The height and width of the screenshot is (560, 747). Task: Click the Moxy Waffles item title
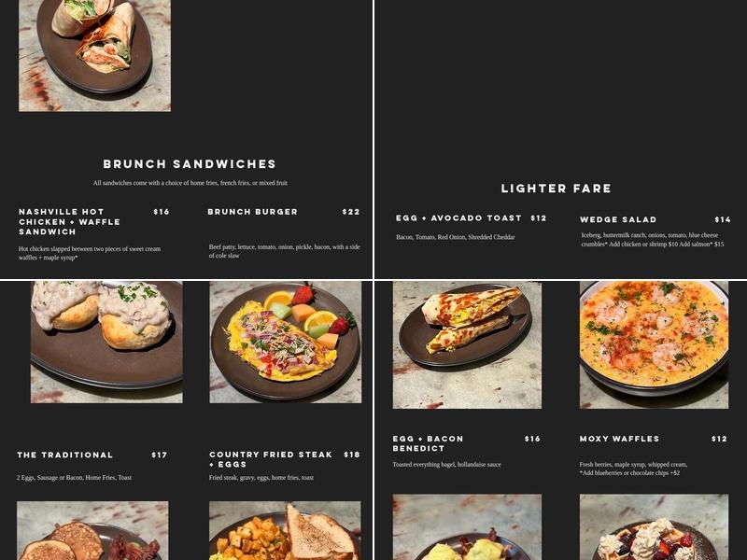619,439
